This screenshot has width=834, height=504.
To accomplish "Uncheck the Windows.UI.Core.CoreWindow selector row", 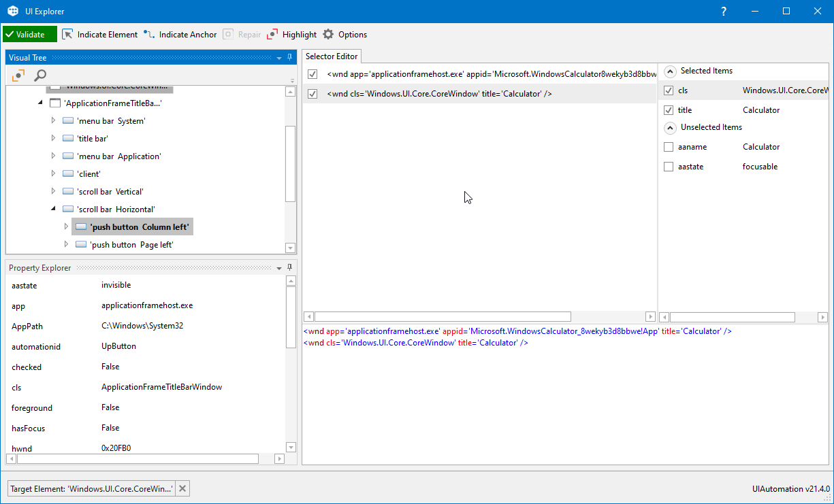I will (x=312, y=94).
